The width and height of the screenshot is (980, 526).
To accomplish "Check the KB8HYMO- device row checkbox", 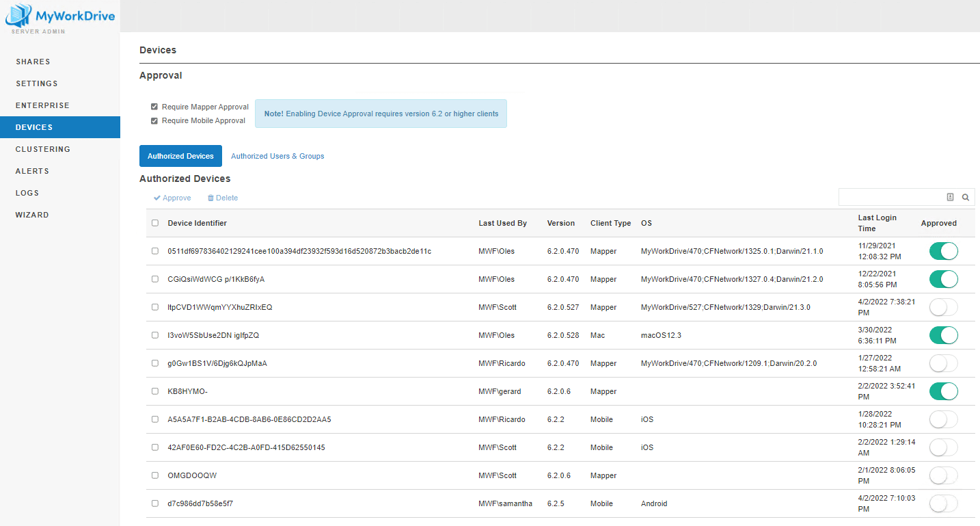I will [155, 391].
